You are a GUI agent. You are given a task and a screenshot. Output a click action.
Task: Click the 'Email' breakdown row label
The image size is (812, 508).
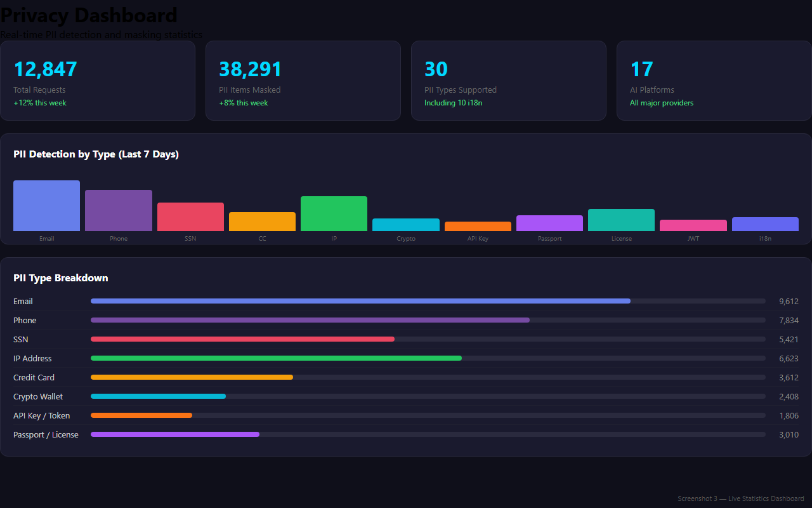(23, 301)
